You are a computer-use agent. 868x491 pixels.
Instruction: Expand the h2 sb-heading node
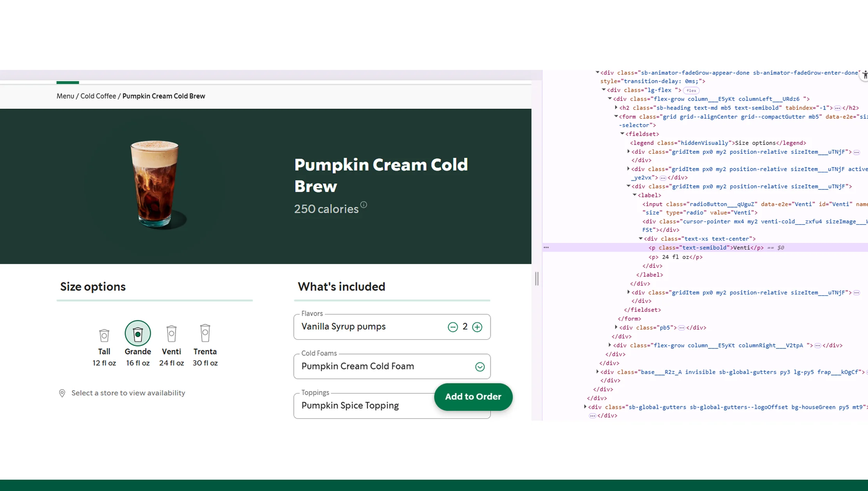click(x=616, y=107)
